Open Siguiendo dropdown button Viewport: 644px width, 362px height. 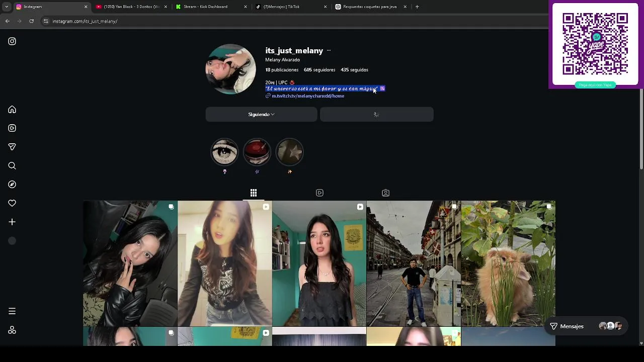coord(261,114)
